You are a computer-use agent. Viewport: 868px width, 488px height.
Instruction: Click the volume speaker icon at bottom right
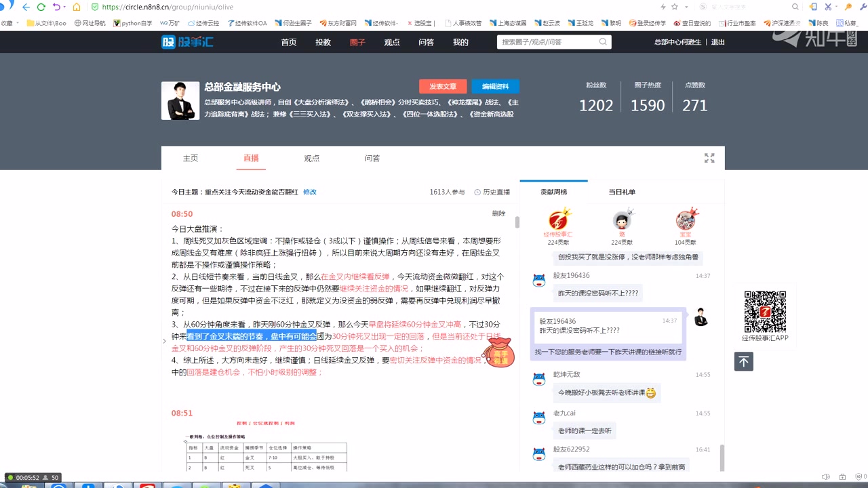click(x=827, y=476)
